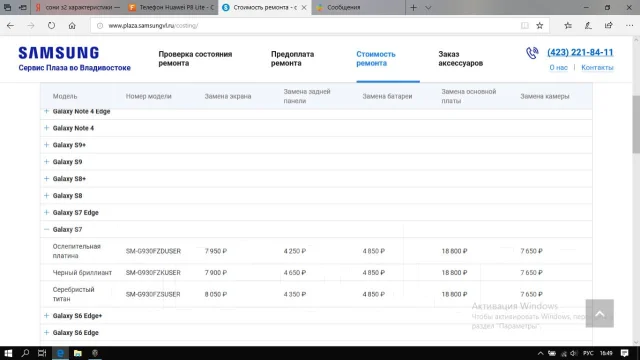
Task: Go back using browser back arrow
Action: tap(10, 25)
